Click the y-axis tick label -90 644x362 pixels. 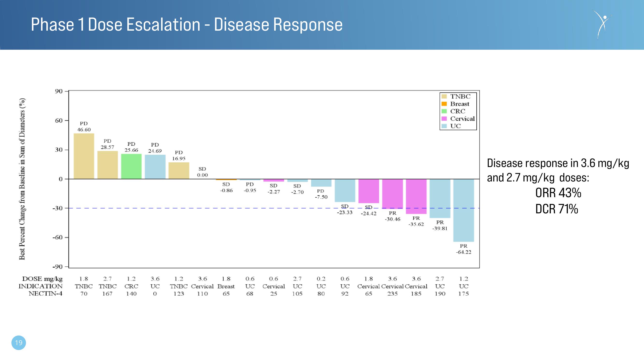(57, 267)
